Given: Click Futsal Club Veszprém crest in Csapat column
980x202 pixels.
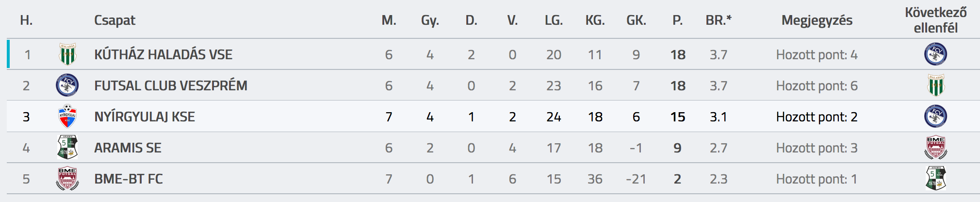Looking at the screenshot, I should point(67,85).
